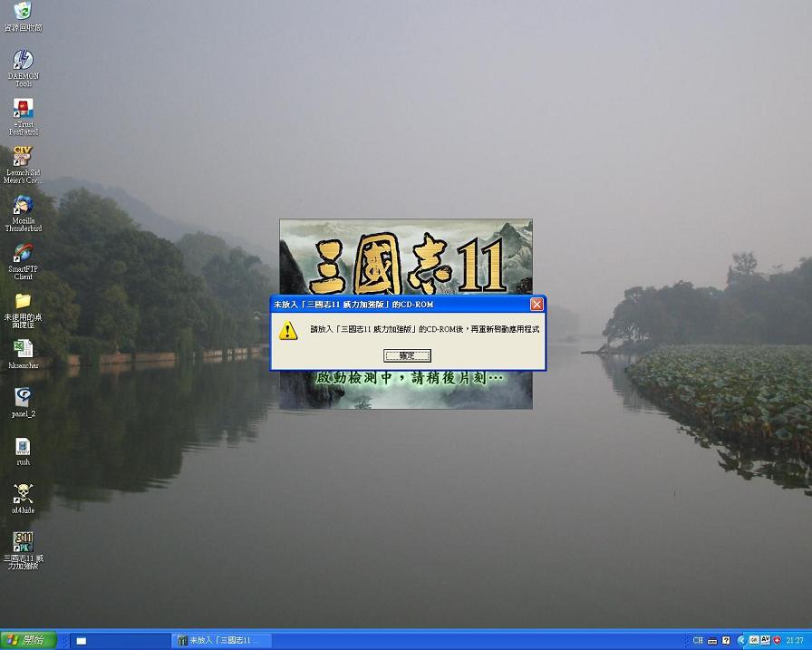This screenshot has height=650, width=812.
Task: Click the yellow warning icon in the dialog
Action: (288, 330)
